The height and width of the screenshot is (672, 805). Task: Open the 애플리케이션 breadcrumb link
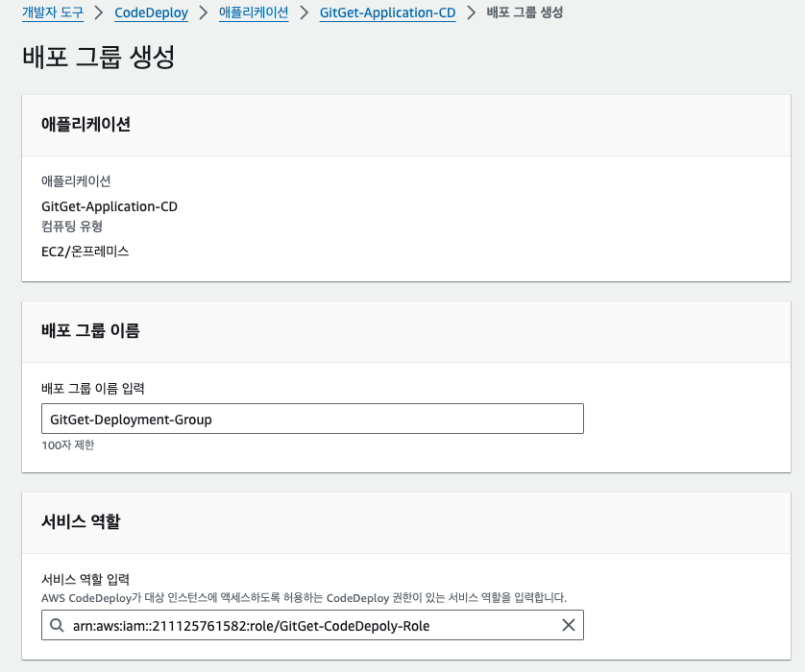(254, 12)
